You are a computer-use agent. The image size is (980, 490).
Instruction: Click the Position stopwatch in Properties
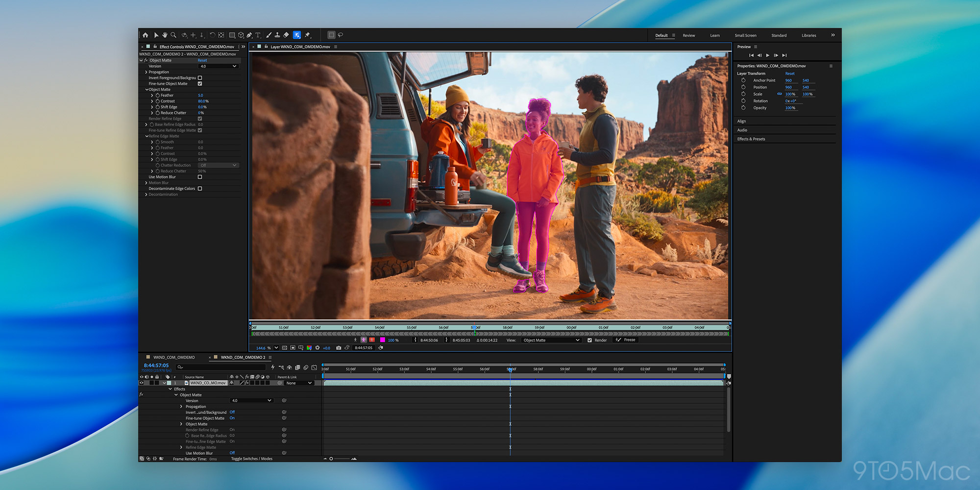[x=743, y=87]
